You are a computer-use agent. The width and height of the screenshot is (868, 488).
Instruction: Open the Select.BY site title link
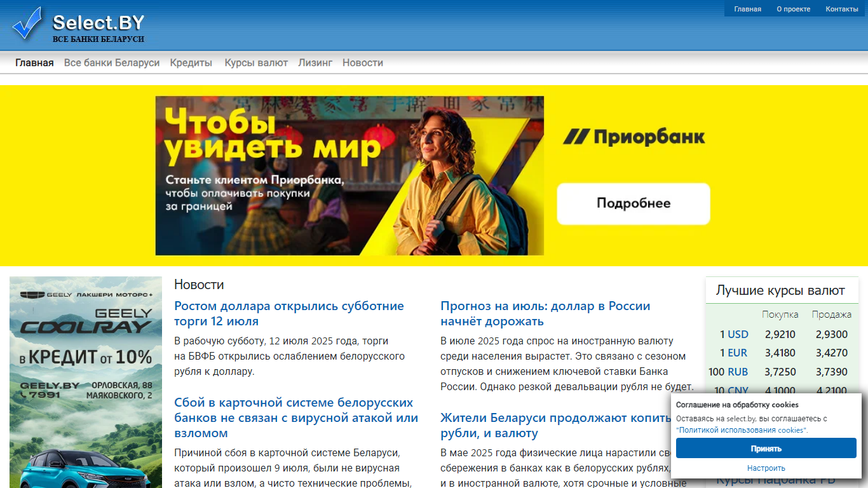(x=98, y=23)
